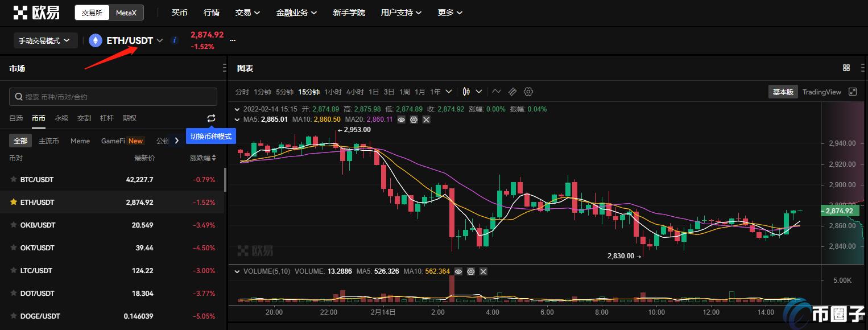Switch chart to 基本版
The height and width of the screenshot is (330, 868).
pos(783,92)
